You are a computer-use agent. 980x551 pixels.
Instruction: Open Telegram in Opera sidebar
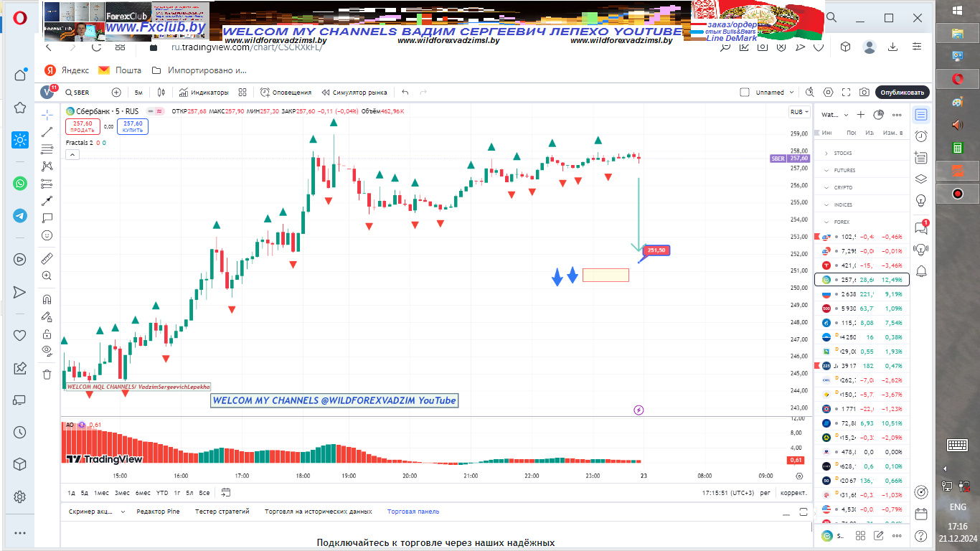click(x=20, y=216)
